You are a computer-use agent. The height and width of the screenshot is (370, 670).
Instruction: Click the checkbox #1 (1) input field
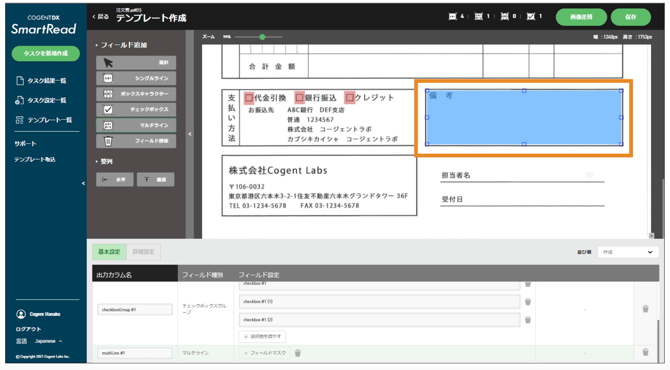[379, 302]
